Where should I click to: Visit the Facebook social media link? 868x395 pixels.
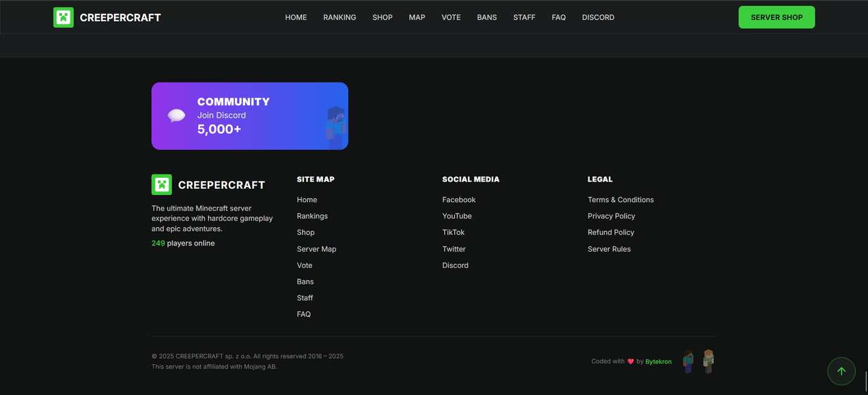(459, 199)
